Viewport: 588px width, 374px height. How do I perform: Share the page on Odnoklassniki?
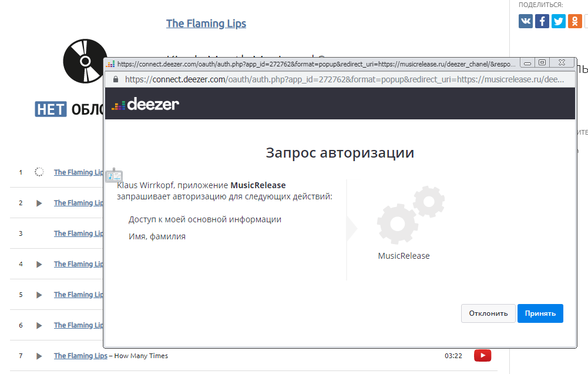[575, 21]
